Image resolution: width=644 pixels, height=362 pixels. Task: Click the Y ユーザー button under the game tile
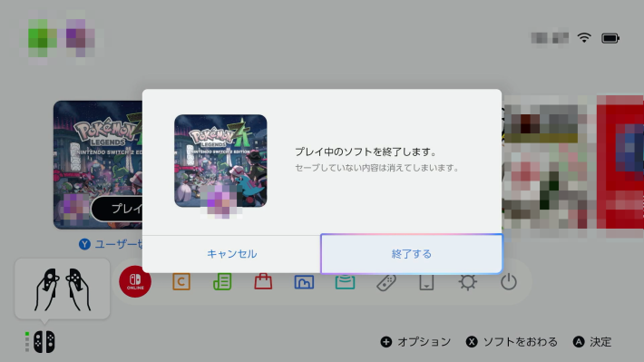tap(111, 244)
